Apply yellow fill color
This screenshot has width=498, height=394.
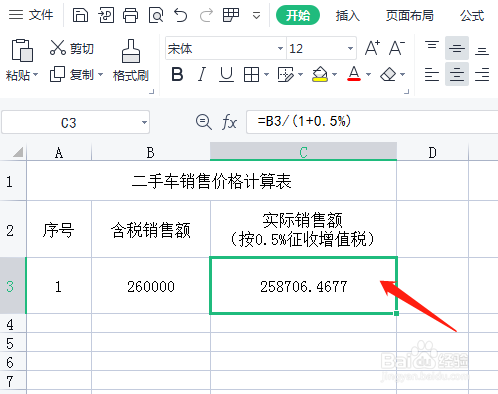[x=320, y=74]
